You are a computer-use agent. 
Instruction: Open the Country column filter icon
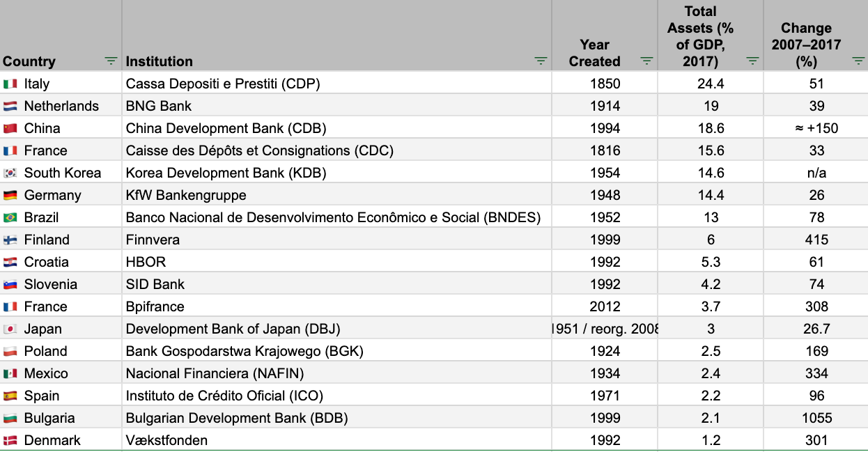111,61
